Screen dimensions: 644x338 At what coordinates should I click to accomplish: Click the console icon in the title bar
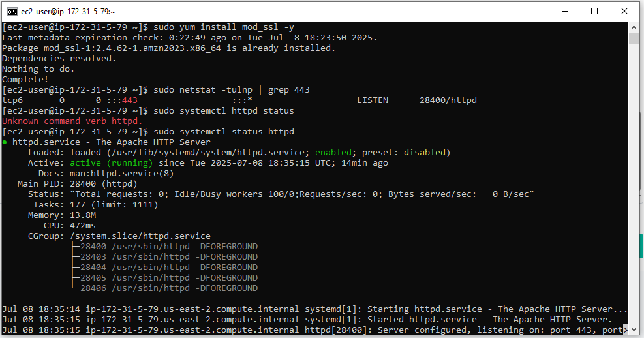pyautogui.click(x=12, y=12)
